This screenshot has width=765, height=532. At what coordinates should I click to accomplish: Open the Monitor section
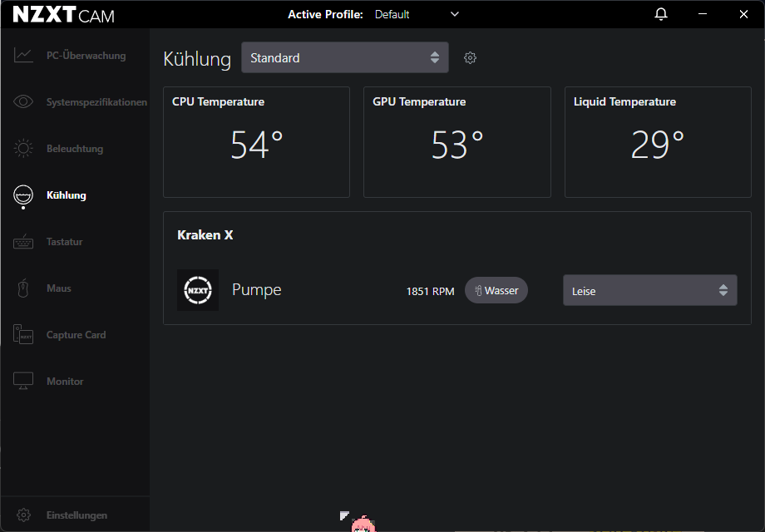65,382
